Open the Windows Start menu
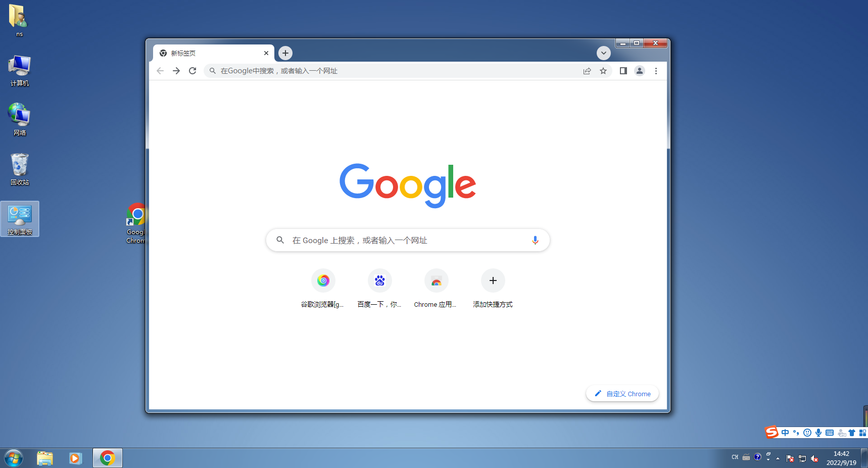The height and width of the screenshot is (468, 868). point(14,458)
